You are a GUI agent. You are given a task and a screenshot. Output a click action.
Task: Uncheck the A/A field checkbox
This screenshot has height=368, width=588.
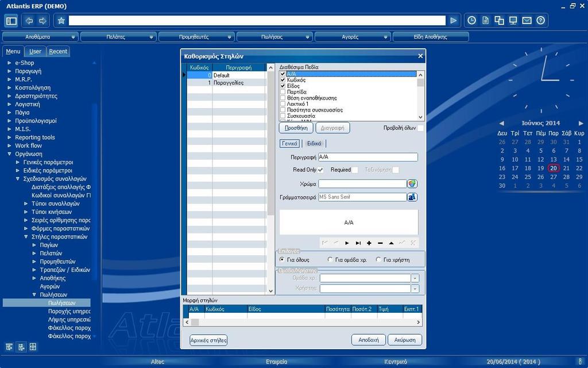coord(283,74)
